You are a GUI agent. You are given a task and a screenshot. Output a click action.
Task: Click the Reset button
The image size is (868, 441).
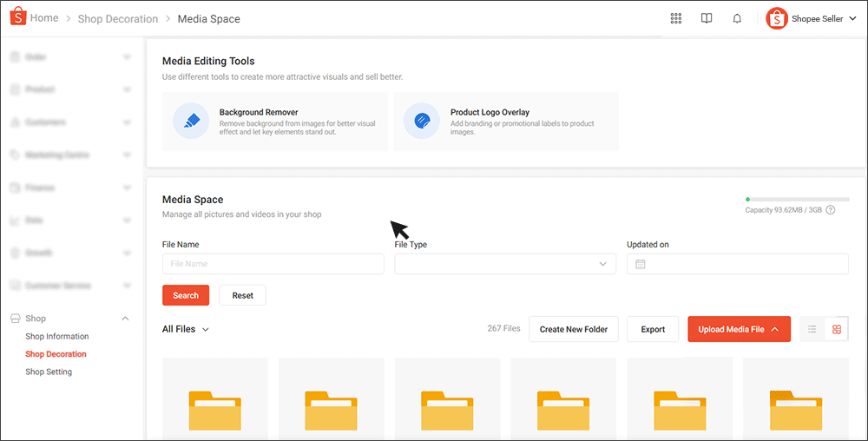(x=242, y=296)
